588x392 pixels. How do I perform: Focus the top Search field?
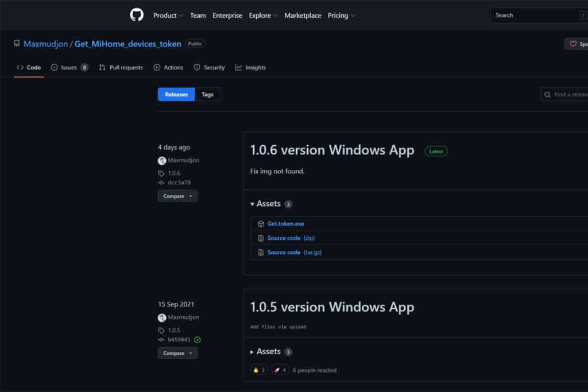[539, 15]
